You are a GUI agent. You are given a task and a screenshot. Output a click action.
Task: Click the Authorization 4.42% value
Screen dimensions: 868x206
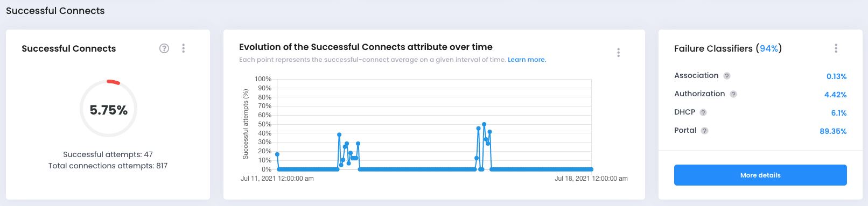pyautogui.click(x=835, y=95)
